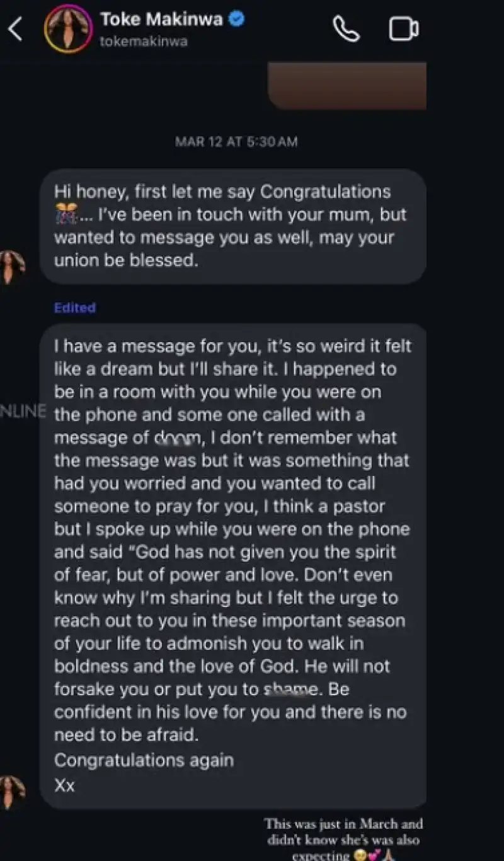The width and height of the screenshot is (504, 861).
Task: Click the blue verified badge
Action: (236, 20)
